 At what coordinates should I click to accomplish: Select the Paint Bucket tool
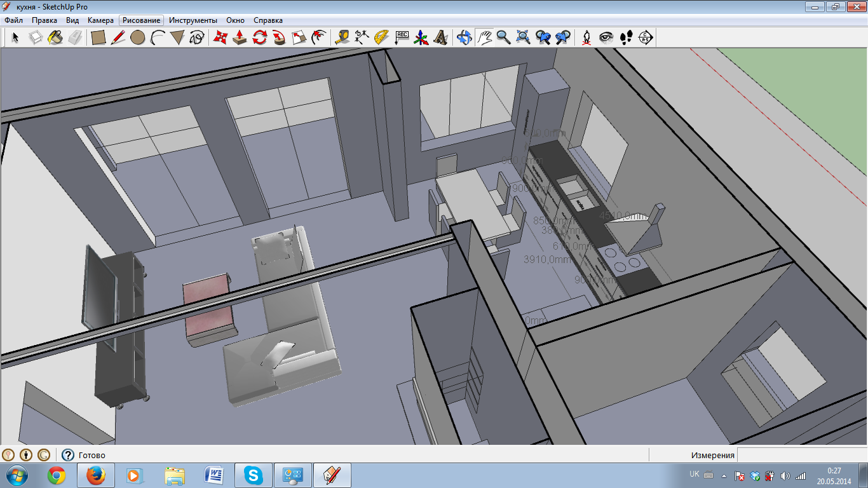pyautogui.click(x=55, y=37)
